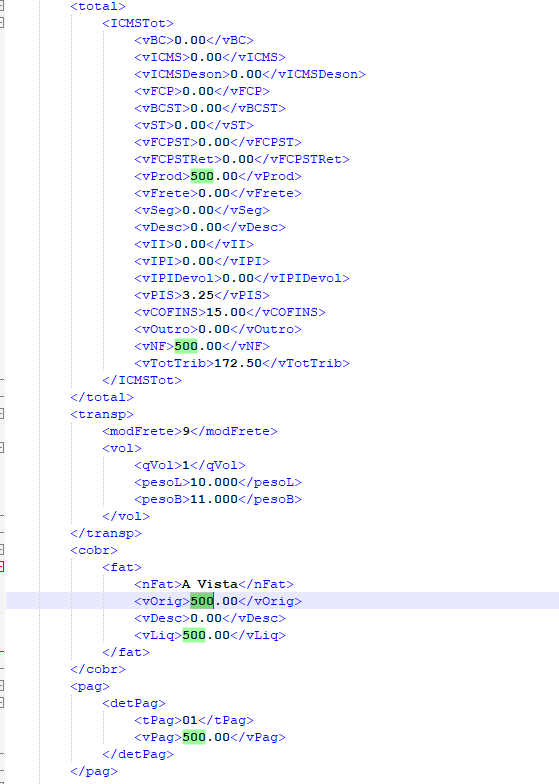Click the nFat text A Vista
559x784 pixels.
tap(210, 584)
